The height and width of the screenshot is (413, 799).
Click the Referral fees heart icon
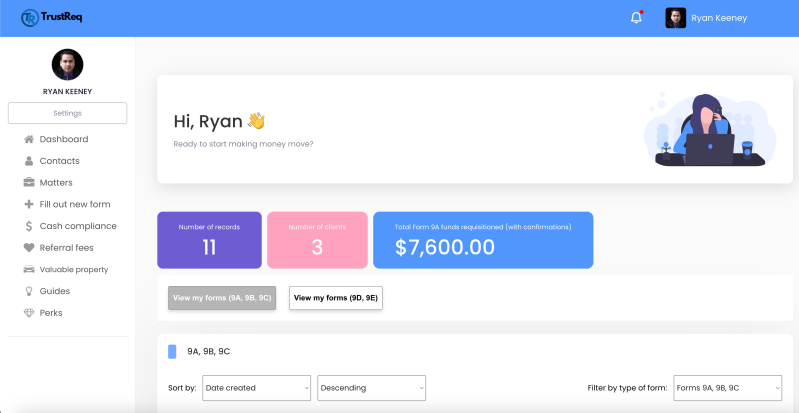coord(29,248)
